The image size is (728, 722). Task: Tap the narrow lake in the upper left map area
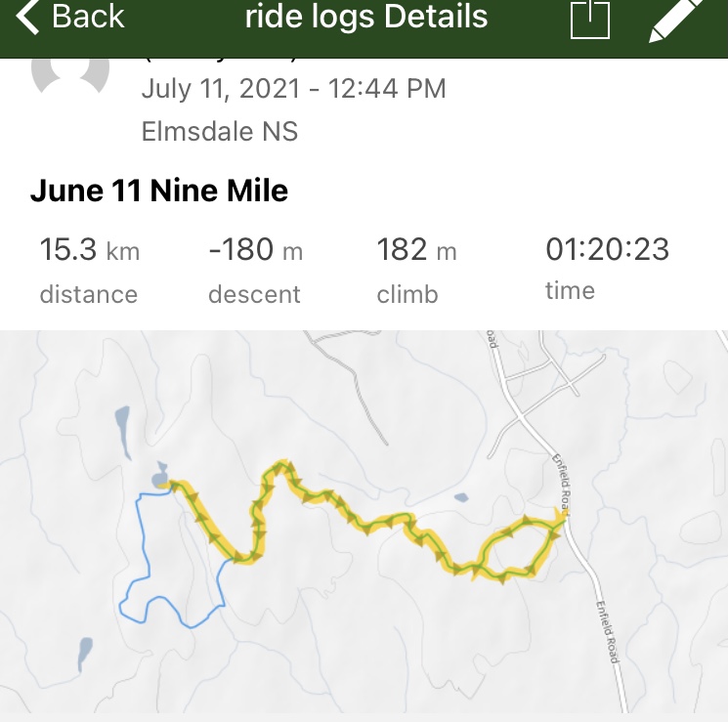tap(119, 424)
